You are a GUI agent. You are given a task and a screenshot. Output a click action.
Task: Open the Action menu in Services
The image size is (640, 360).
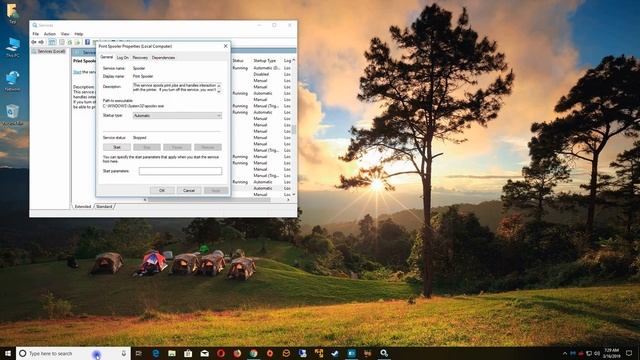tap(50, 34)
